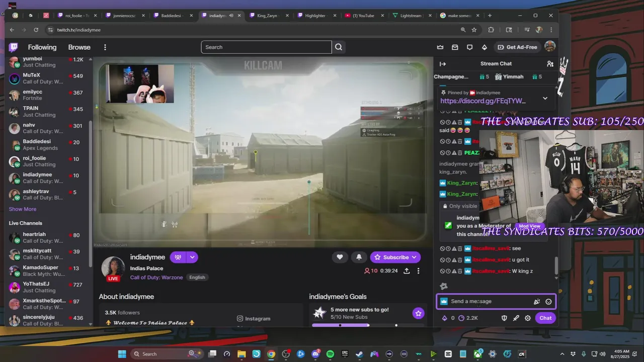The width and height of the screenshot is (644, 362).
Task: Open Prime loot crown icon
Action: [440, 47]
